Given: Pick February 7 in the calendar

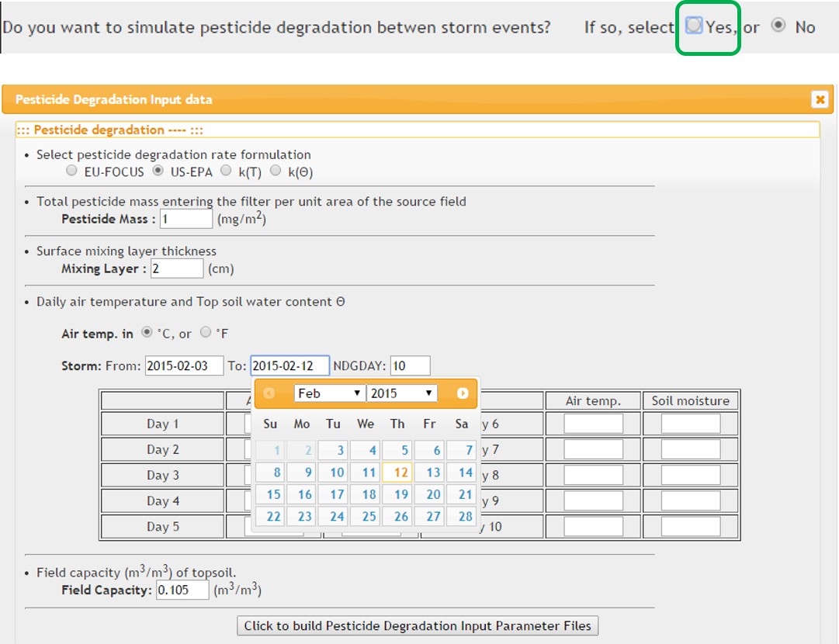Looking at the screenshot, I should [x=462, y=450].
